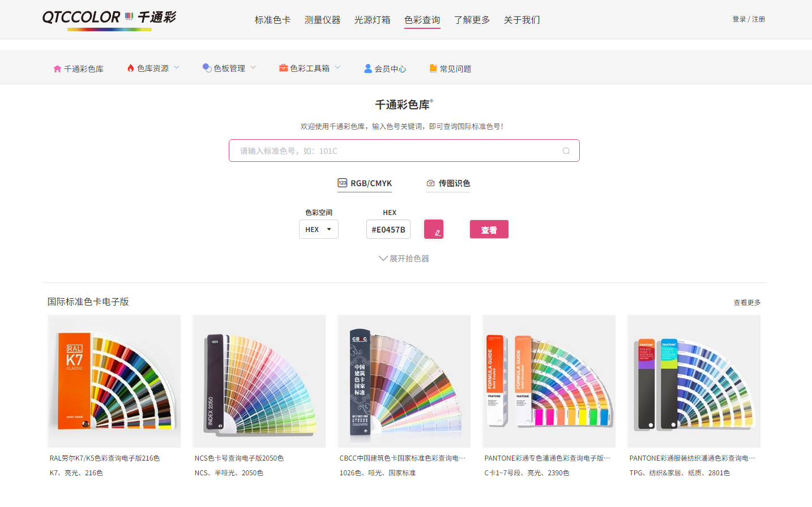Open the RAL K7 color fan thumbnail
812x507 pixels.
click(x=114, y=381)
